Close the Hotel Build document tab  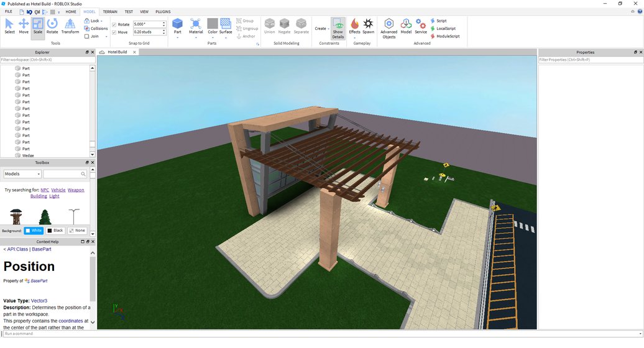[134, 52]
